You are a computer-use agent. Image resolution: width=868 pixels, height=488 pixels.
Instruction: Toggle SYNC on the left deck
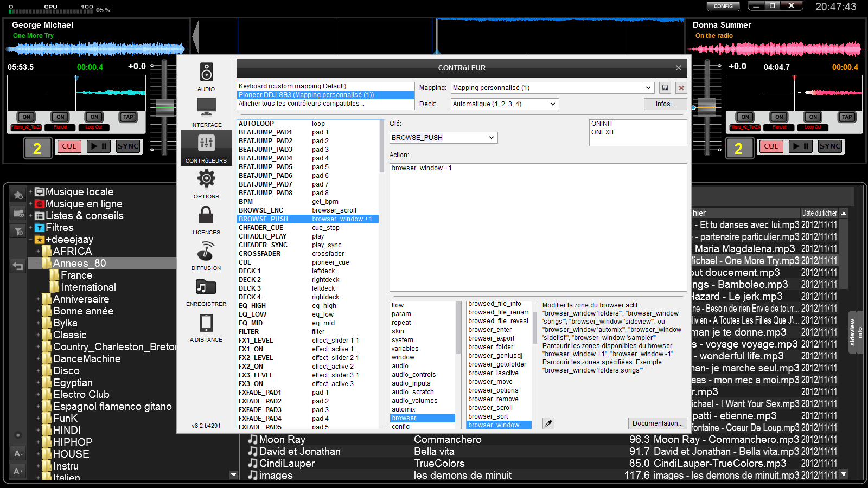tap(128, 146)
